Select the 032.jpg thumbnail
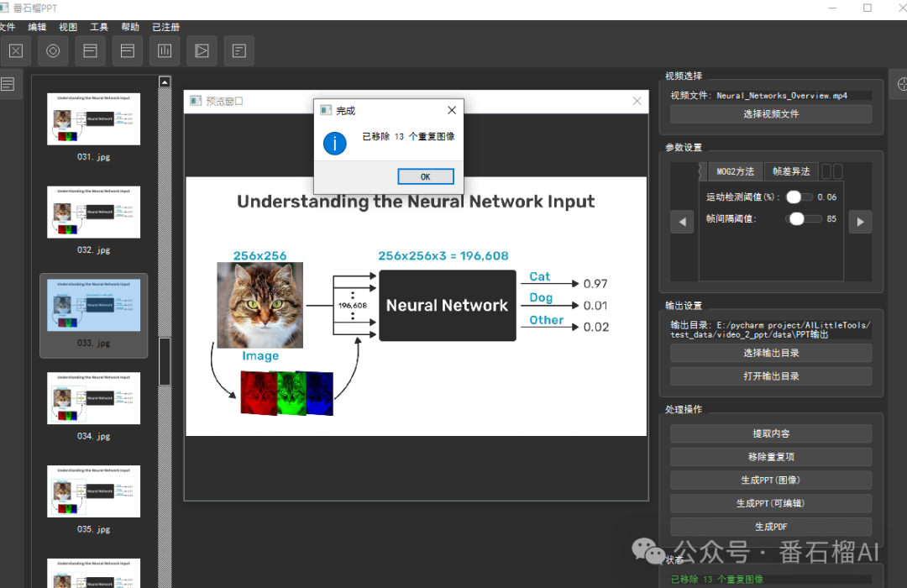 pyautogui.click(x=94, y=213)
